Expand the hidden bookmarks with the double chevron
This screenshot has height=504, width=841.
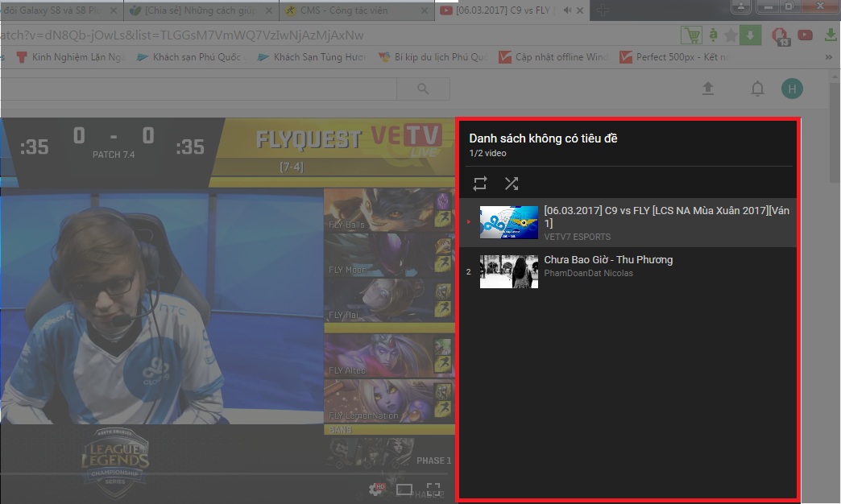[827, 57]
